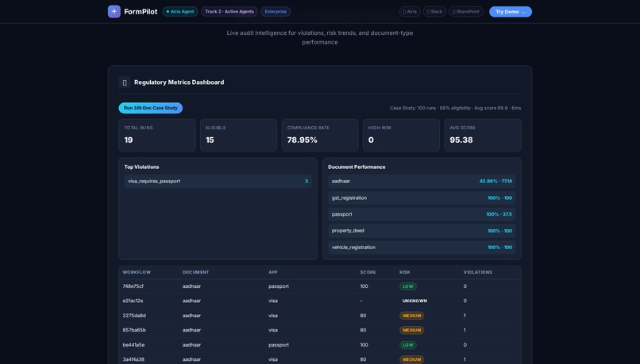Screen dimensions: 640x364
Task: Select the Total Runs card showing 19
Action: [x=157, y=135]
